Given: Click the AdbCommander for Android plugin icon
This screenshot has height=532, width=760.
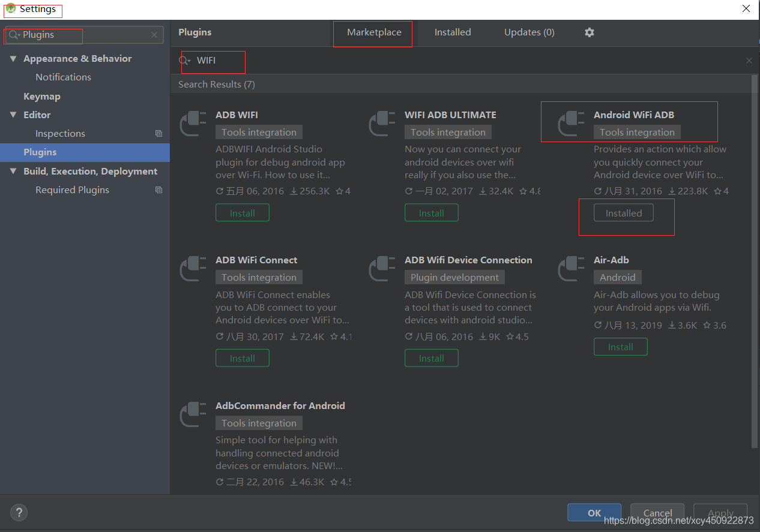Looking at the screenshot, I should tap(193, 415).
